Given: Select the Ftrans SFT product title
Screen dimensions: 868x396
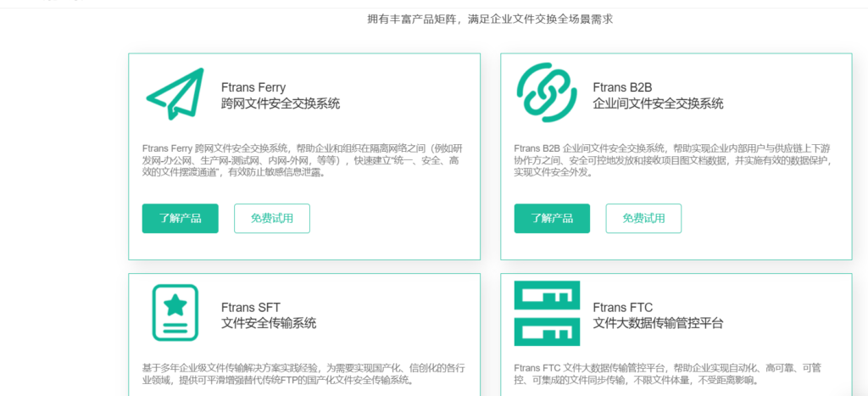Looking at the screenshot, I should 250,306.
